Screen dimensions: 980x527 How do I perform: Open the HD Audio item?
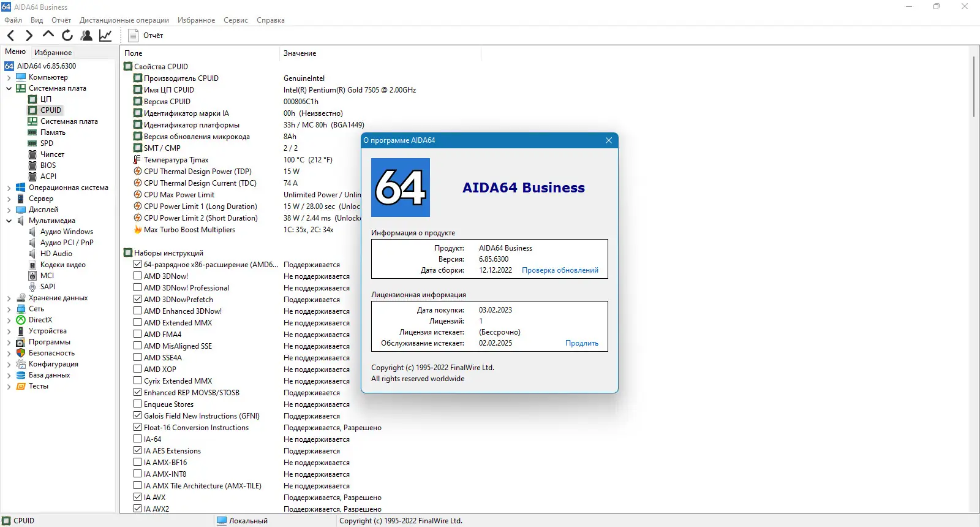coord(56,254)
